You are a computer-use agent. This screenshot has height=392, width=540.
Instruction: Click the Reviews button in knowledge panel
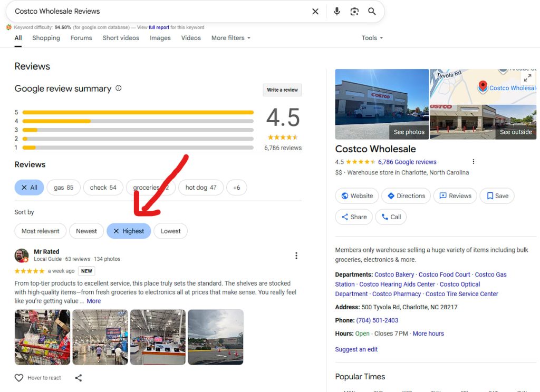(455, 196)
